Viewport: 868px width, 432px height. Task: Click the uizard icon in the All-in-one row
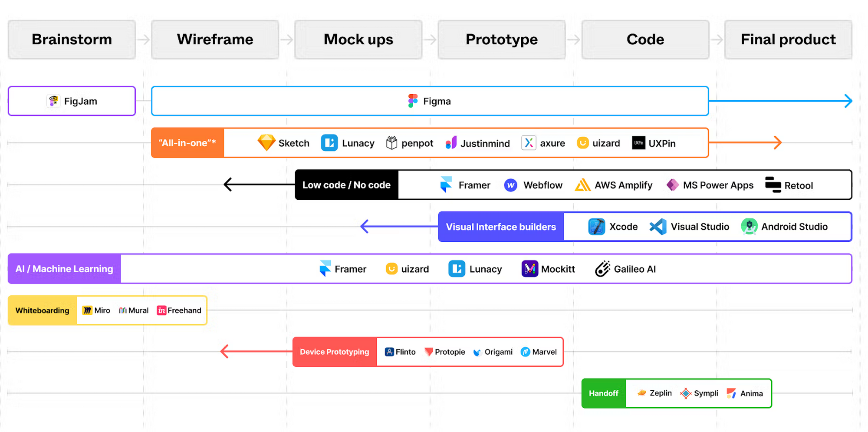click(x=583, y=143)
